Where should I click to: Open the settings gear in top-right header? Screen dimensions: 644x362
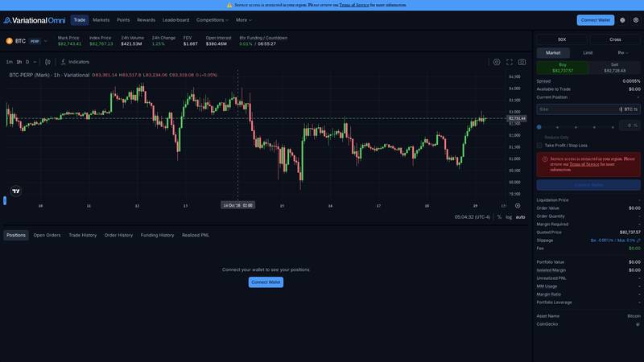coord(636,20)
